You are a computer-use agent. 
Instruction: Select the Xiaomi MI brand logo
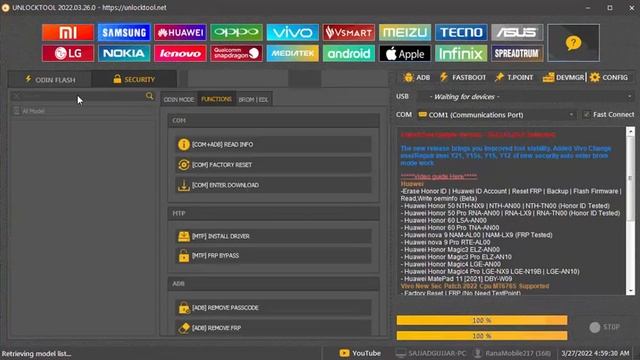[x=68, y=32]
